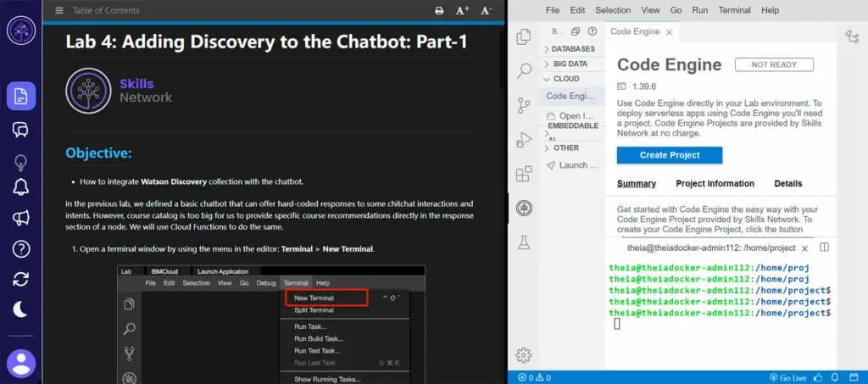Select Code Engine item in toolbox tree
The height and width of the screenshot is (384, 868).
click(572, 96)
